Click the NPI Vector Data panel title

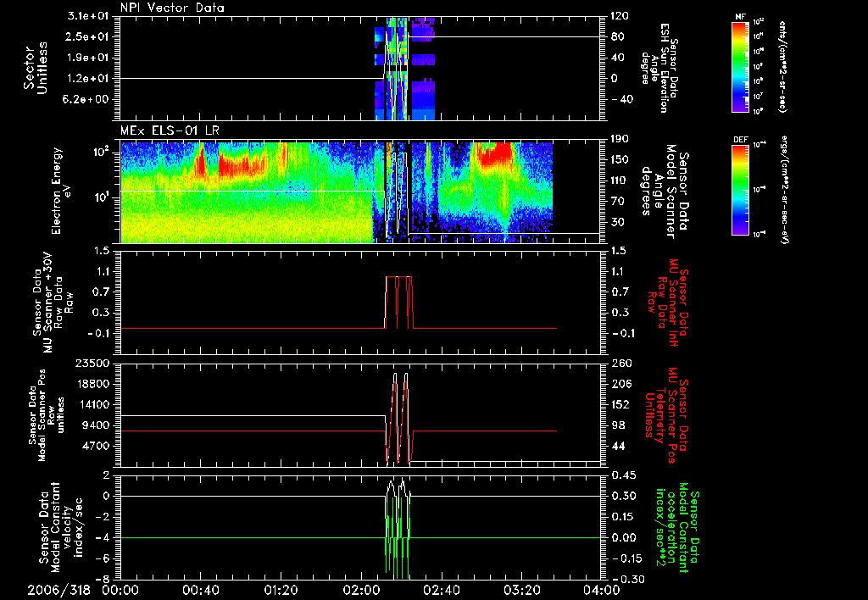click(x=172, y=8)
